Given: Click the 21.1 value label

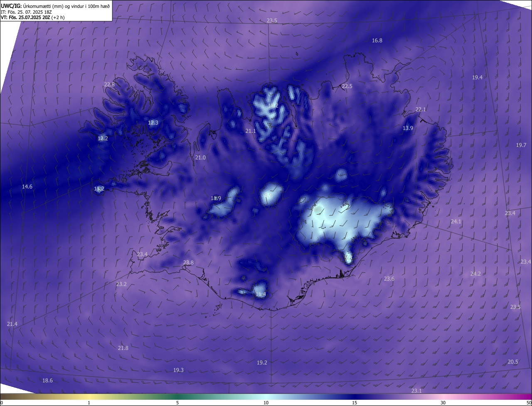Looking at the screenshot, I should (251, 131).
